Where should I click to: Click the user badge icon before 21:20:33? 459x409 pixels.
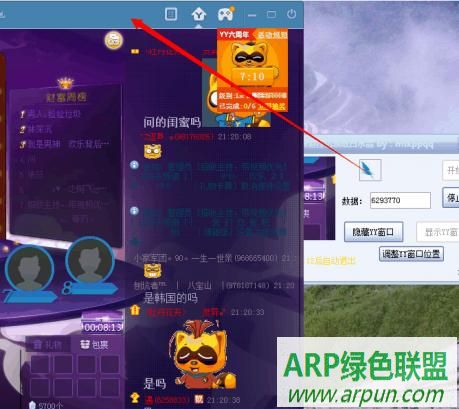click(x=135, y=311)
